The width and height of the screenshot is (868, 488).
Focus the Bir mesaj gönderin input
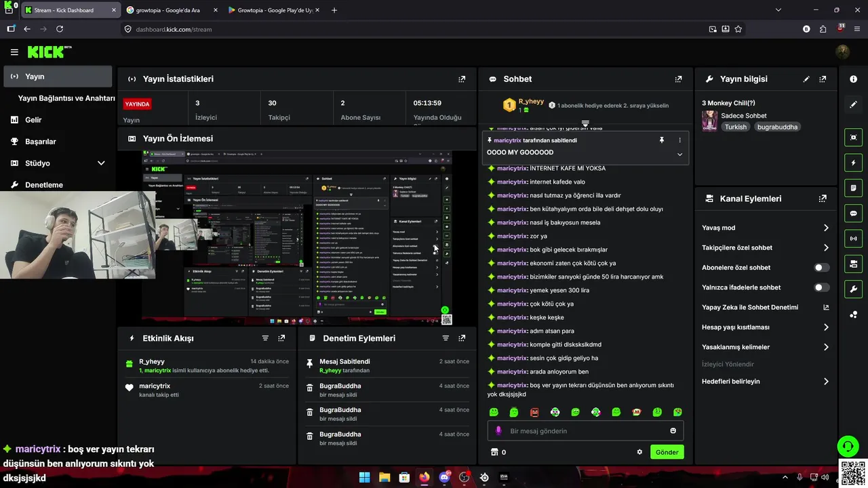point(585,431)
